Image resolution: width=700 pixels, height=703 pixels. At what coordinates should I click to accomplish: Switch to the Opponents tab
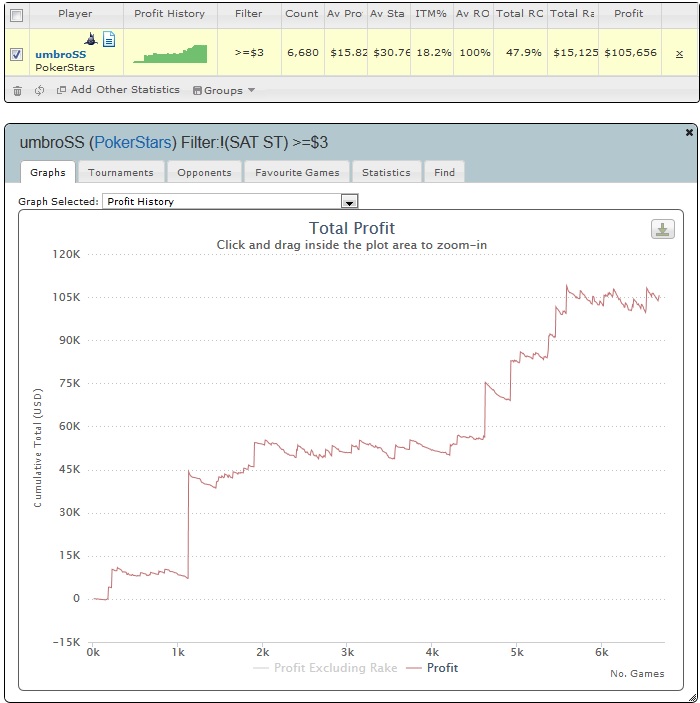tap(204, 173)
